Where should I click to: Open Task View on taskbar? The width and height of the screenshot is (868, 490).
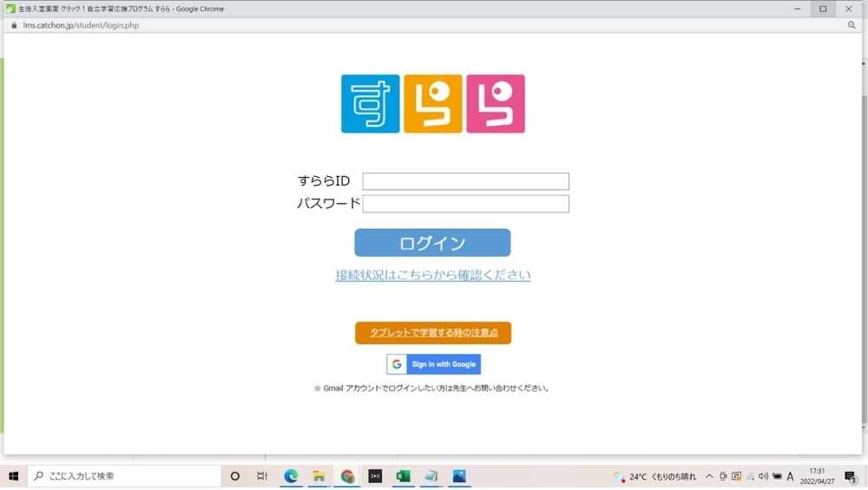(262, 476)
